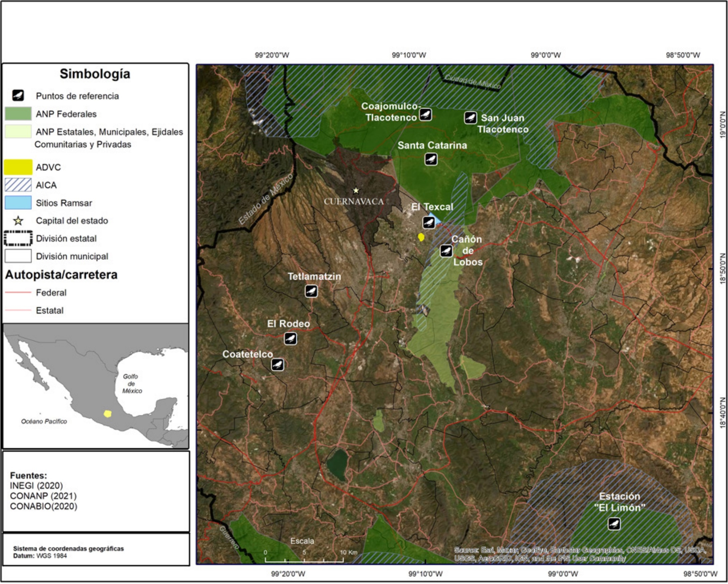Click the hatched AICA legend symbol
The height and width of the screenshot is (584, 728).
(x=18, y=185)
